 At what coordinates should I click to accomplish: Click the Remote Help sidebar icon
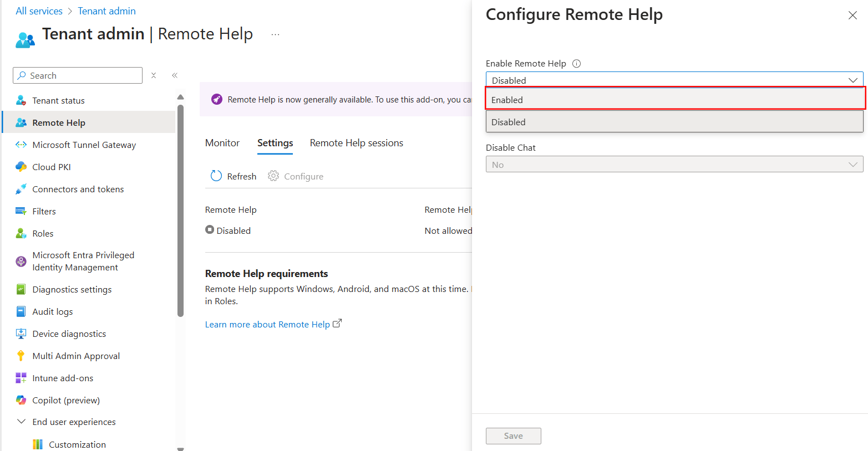tap(21, 122)
